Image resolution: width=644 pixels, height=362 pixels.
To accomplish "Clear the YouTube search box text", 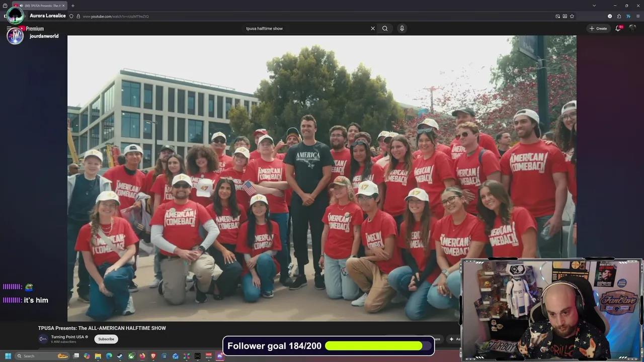I will click(x=373, y=29).
